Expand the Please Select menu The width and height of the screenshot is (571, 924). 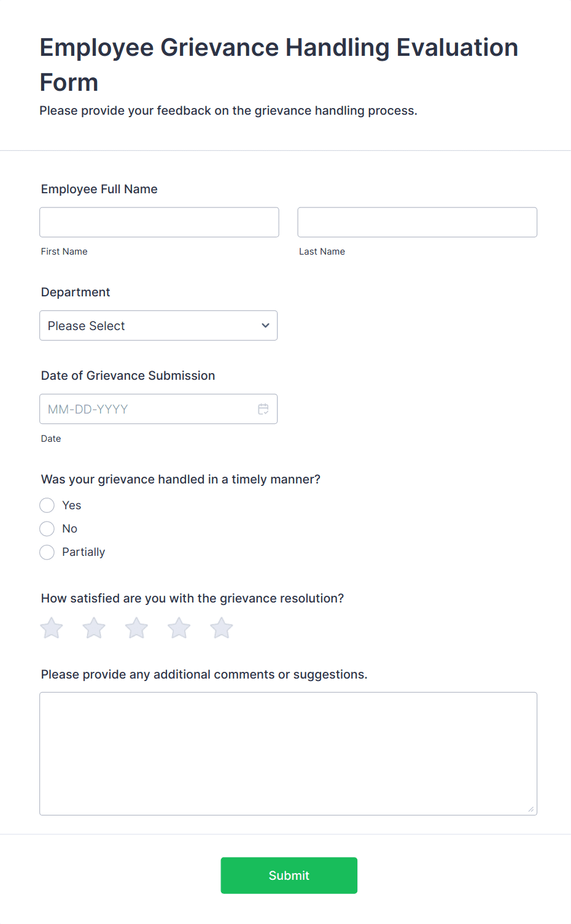click(158, 325)
